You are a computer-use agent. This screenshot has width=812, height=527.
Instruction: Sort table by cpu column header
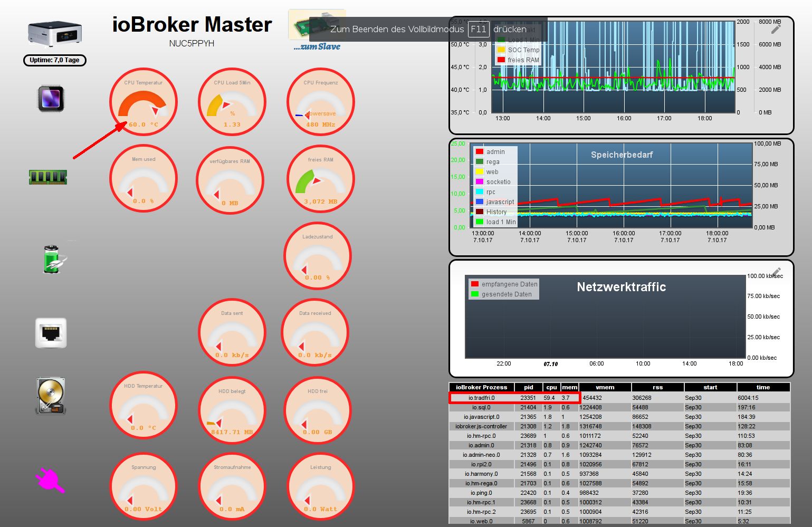point(551,387)
